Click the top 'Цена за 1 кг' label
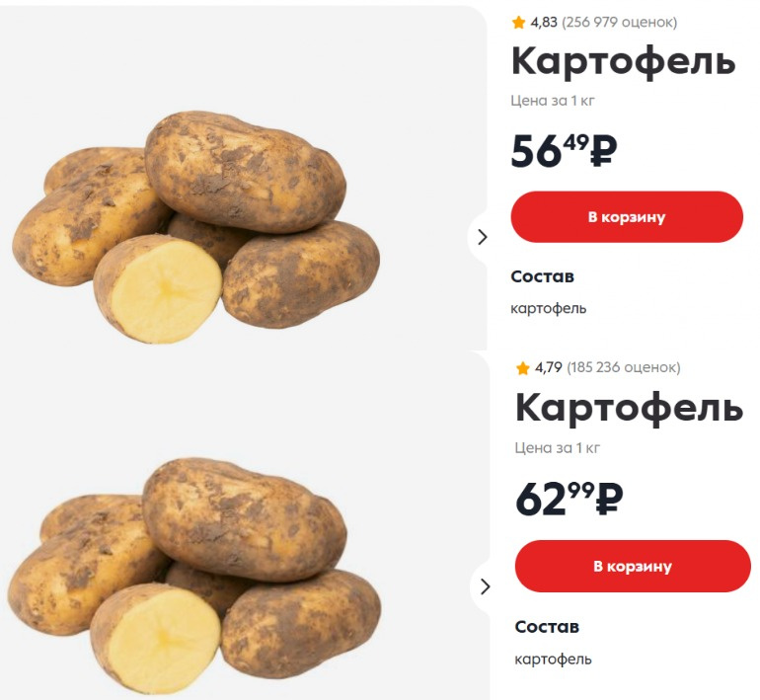This screenshot has width=760, height=700. point(553,101)
